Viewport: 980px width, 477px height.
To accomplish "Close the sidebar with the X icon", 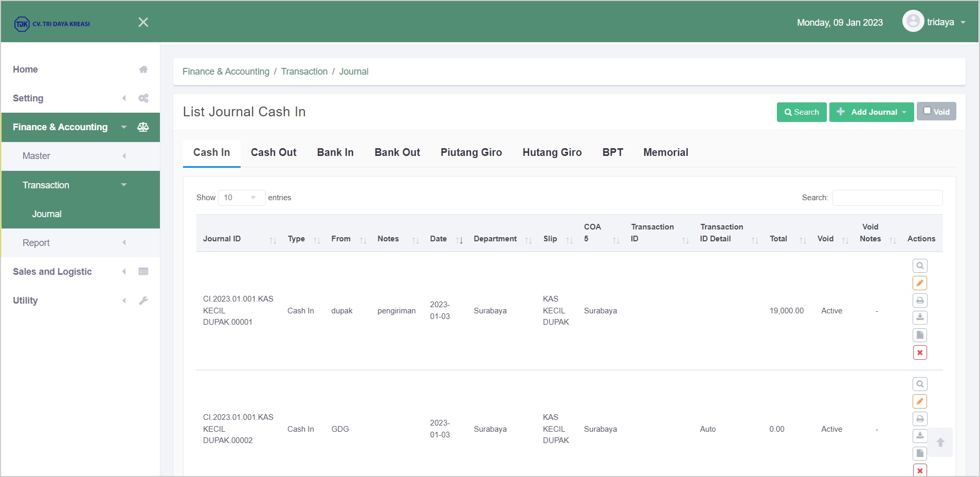I will [x=143, y=22].
